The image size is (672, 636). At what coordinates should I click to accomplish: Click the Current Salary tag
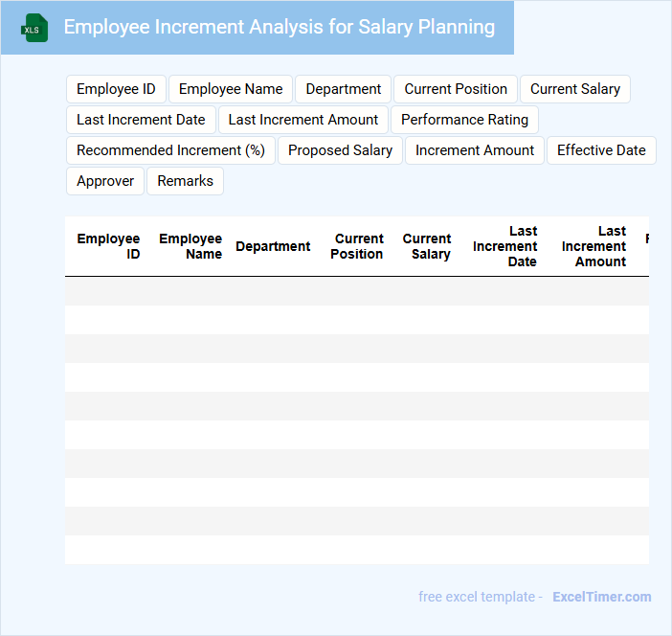pos(574,89)
